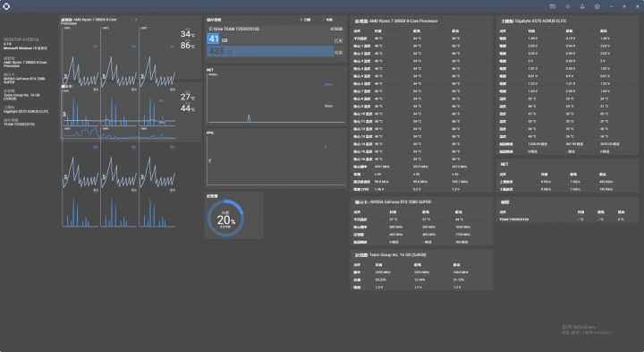Click the TEAM T253X2512G row in storage table
This screenshot has width=644, height=352.
pos(567,219)
